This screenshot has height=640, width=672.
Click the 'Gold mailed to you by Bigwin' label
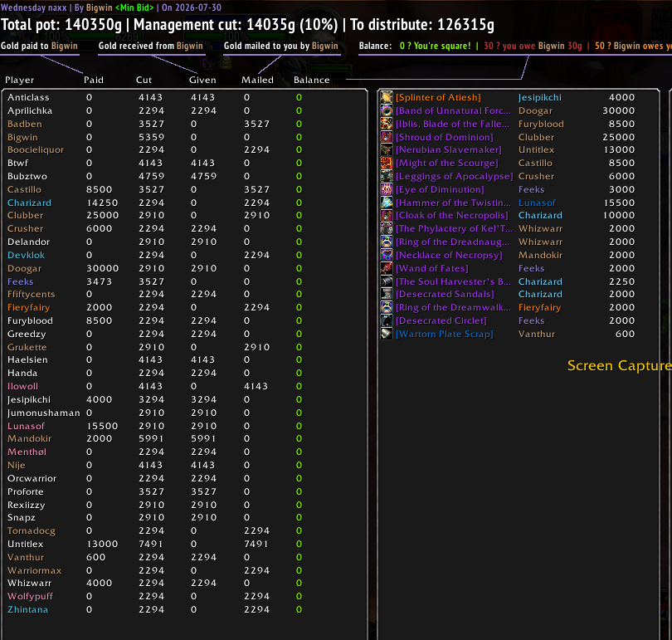pos(280,46)
